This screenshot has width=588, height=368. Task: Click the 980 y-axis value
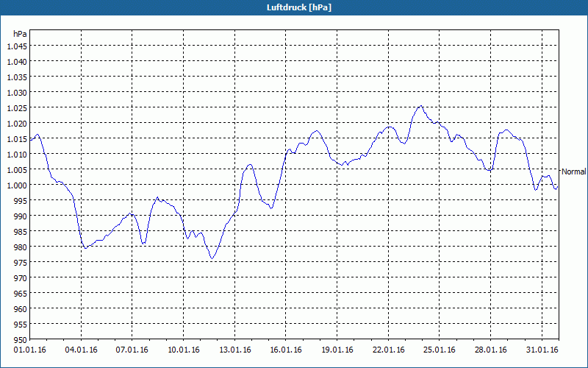[21, 247]
